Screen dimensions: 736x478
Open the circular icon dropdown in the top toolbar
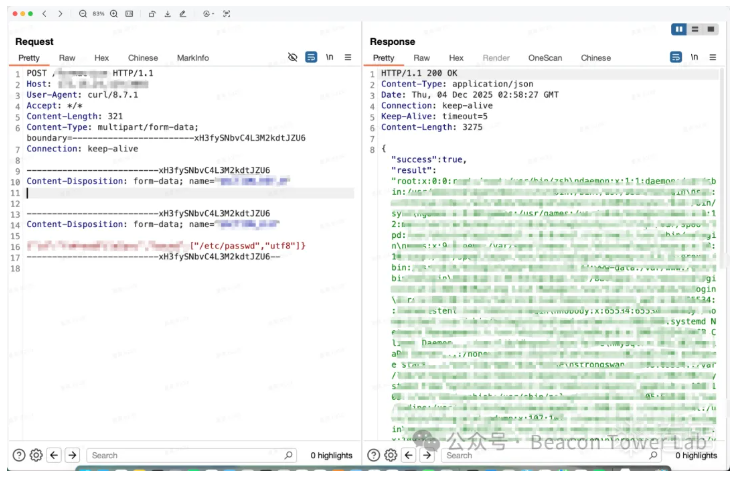[208, 14]
